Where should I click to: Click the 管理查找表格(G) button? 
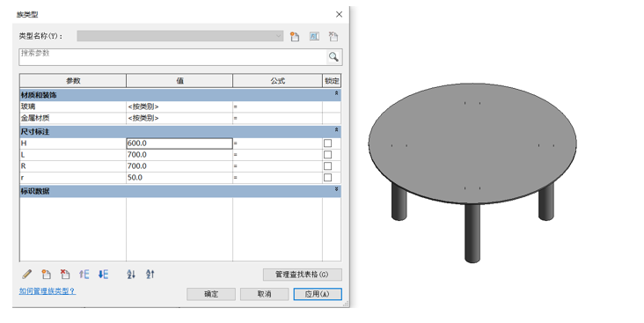(x=303, y=274)
